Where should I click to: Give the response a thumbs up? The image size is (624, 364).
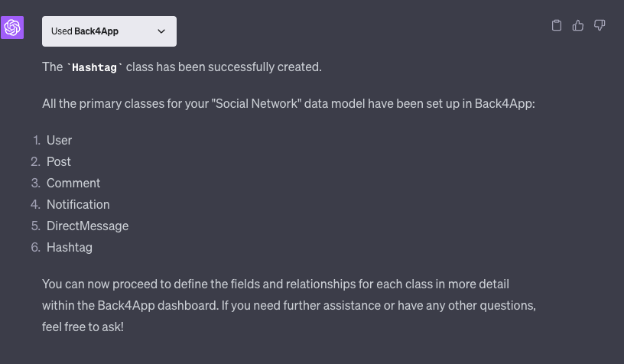578,25
